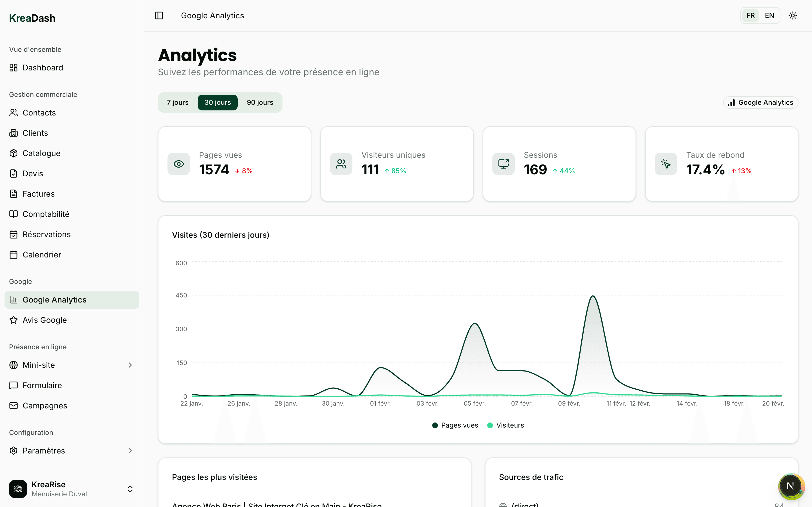812x507 pixels.
Task: Open Google Analytics via the external button
Action: click(x=761, y=102)
